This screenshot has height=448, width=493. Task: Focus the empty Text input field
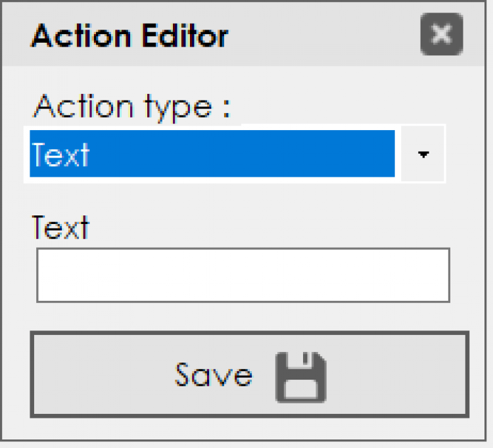[243, 275]
